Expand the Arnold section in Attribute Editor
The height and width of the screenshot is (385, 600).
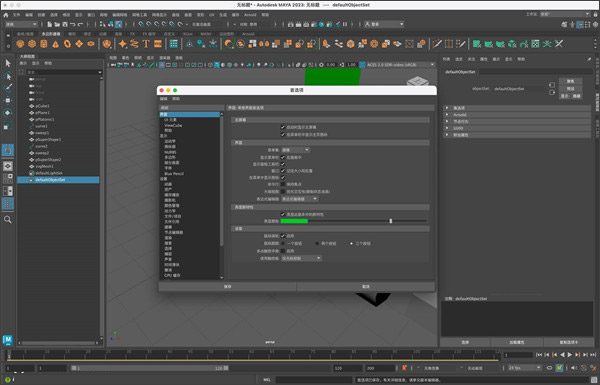pyautogui.click(x=517, y=115)
